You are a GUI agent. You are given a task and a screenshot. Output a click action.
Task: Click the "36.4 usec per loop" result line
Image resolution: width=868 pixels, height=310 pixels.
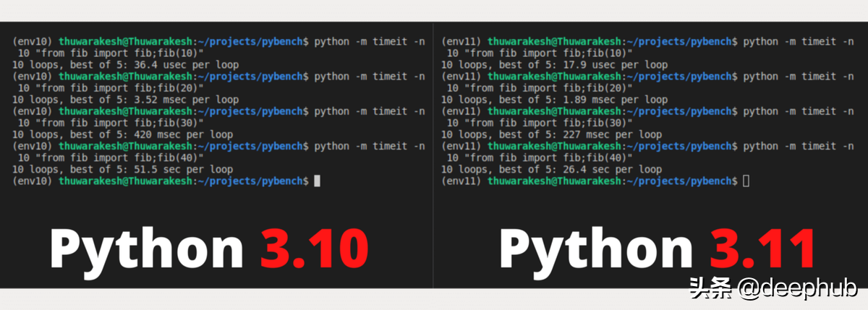pyautogui.click(x=126, y=65)
